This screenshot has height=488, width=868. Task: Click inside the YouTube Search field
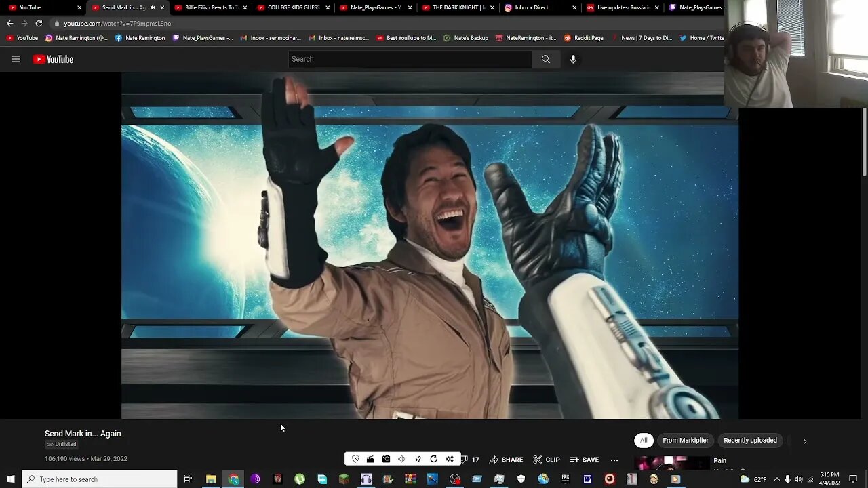click(410, 59)
